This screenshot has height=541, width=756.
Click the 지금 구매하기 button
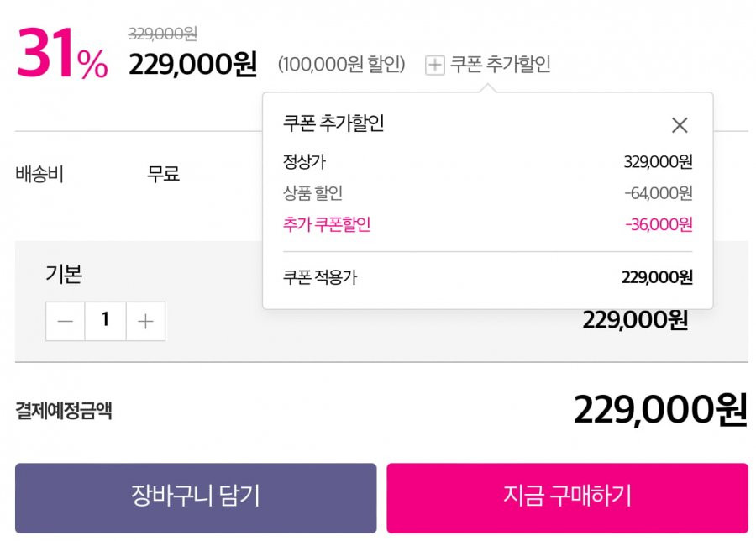pyautogui.click(x=567, y=498)
